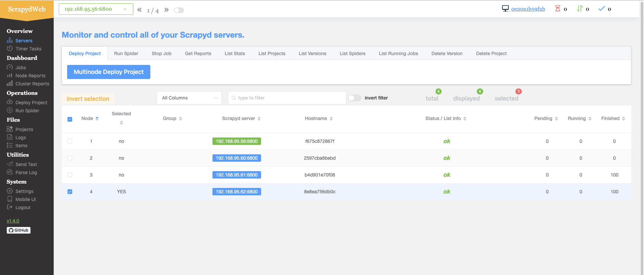The image size is (644, 275).
Task: Click the invert selection button
Action: click(88, 99)
